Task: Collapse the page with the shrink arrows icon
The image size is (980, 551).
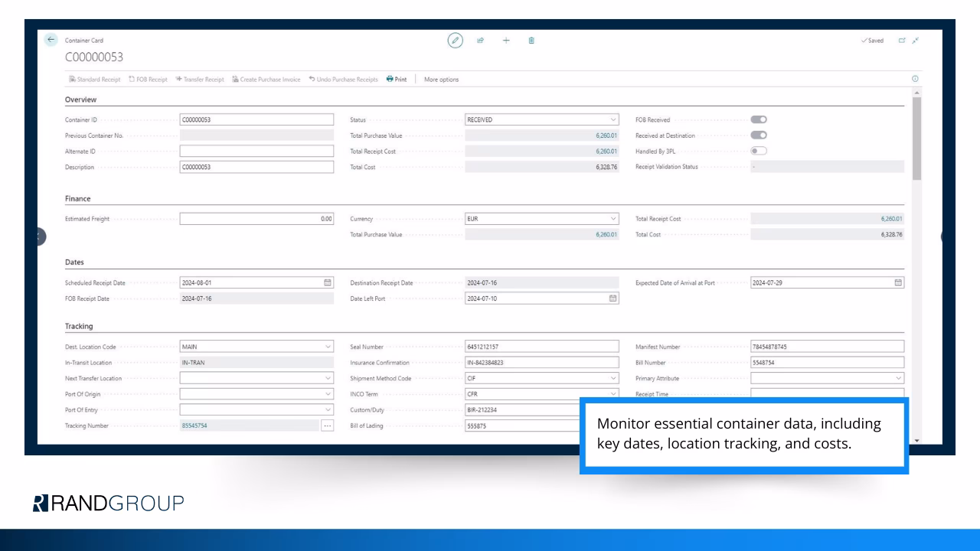Action: (915, 41)
